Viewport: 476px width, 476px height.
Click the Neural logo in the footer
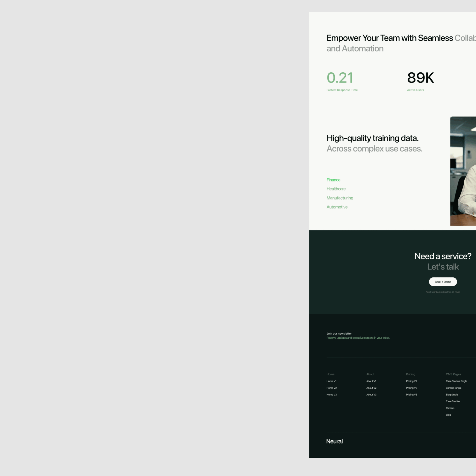(334, 441)
